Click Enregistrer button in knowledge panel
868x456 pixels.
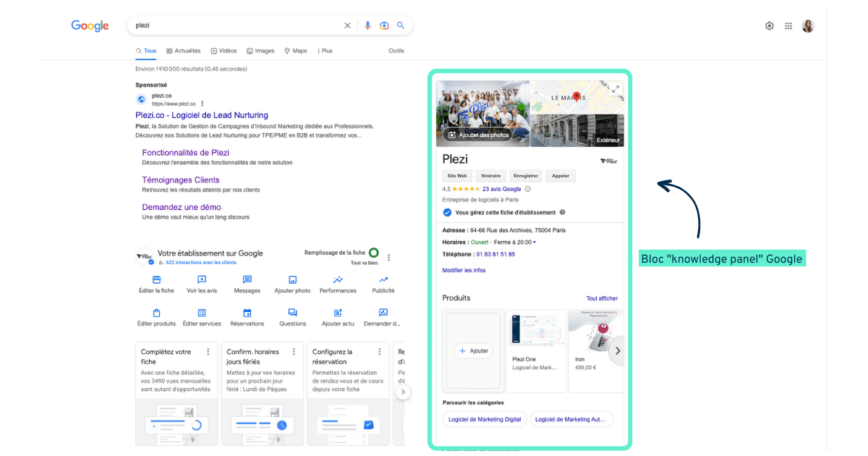tap(525, 176)
